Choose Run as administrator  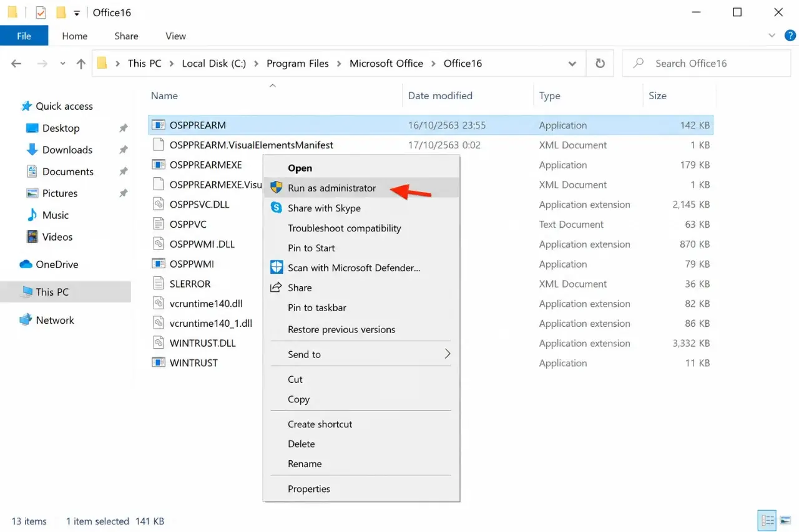pyautogui.click(x=361, y=188)
